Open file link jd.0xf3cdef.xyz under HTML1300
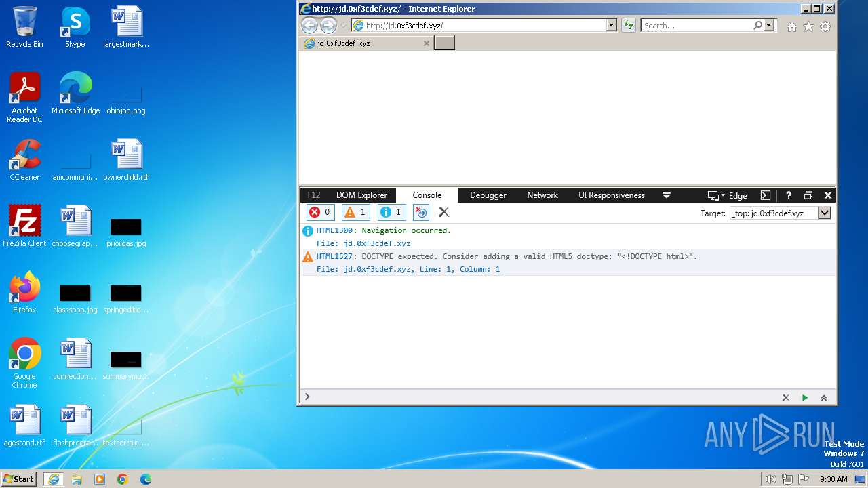Viewport: 868px width, 488px height. click(377, 243)
